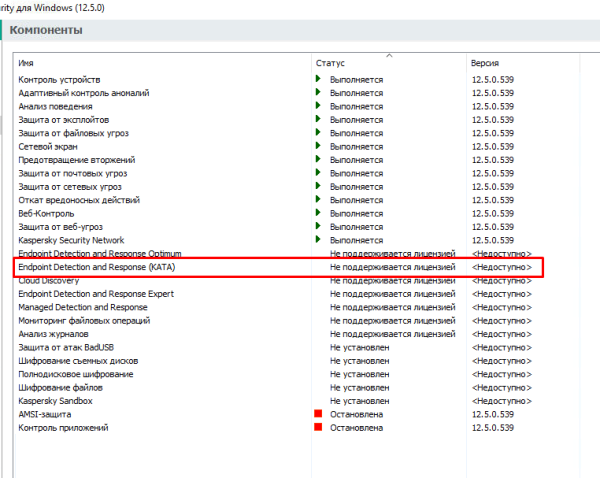Image resolution: width=600 pixels, height=478 pixels.
Task: Click Выполняется status for Сетевой экран
Action: click(x=357, y=147)
